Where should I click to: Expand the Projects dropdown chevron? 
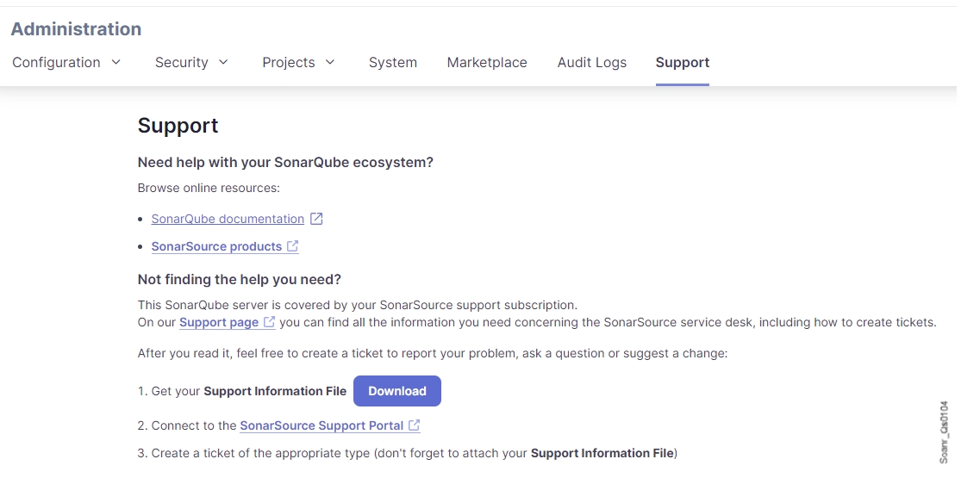pos(330,62)
